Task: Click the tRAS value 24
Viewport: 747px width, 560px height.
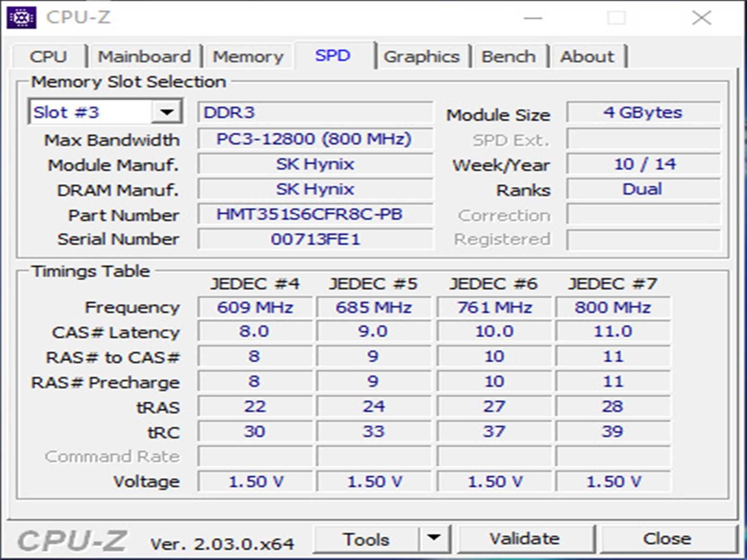Action: point(374,406)
